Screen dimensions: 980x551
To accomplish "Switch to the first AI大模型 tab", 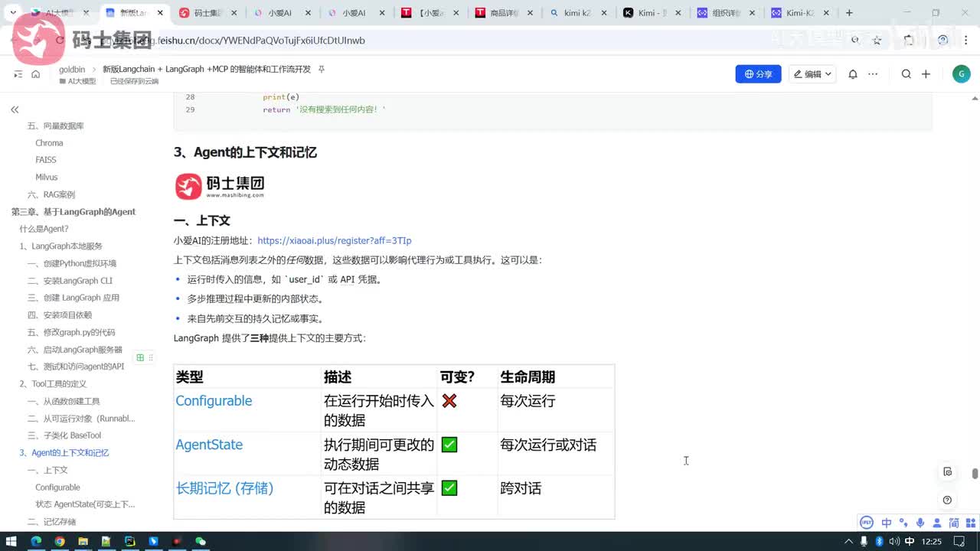I will tap(60, 13).
